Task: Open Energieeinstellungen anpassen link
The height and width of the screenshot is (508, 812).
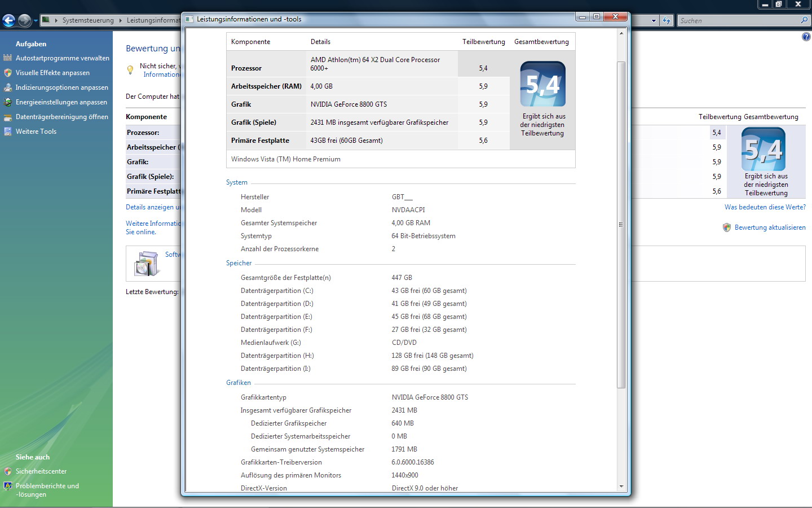Action: click(x=61, y=102)
